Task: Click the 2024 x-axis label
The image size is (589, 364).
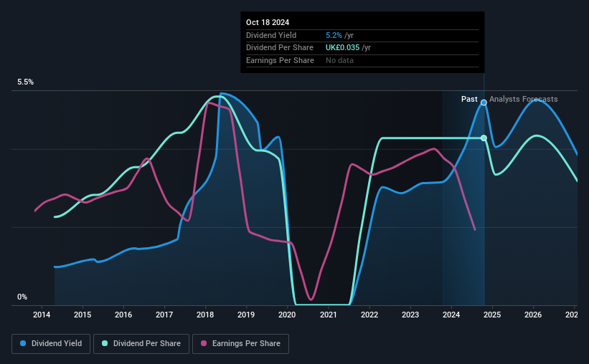Action: [451, 315]
